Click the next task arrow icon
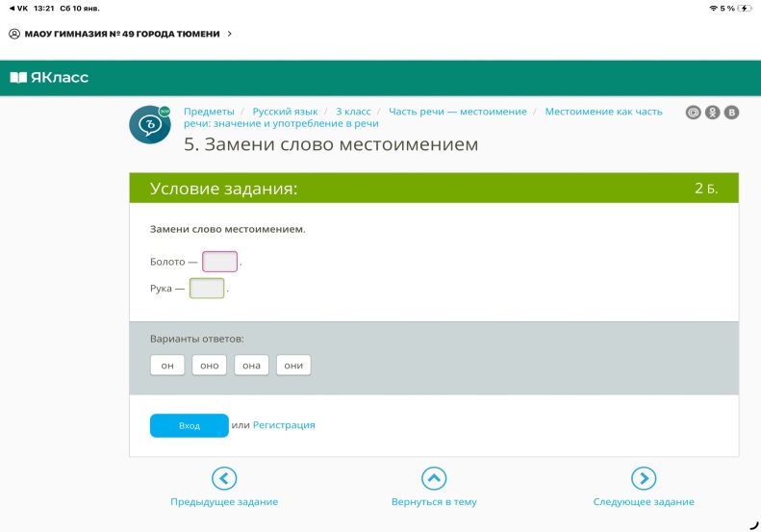 [x=644, y=478]
